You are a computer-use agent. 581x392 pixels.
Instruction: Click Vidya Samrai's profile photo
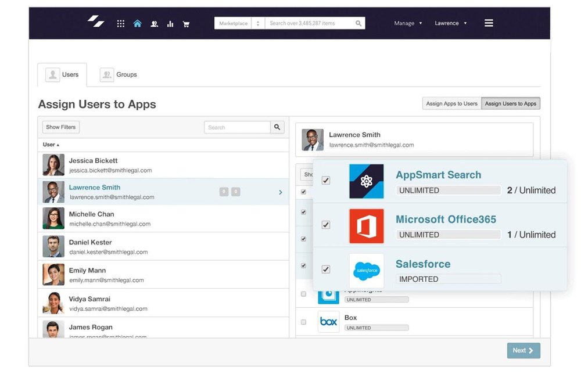coord(53,303)
